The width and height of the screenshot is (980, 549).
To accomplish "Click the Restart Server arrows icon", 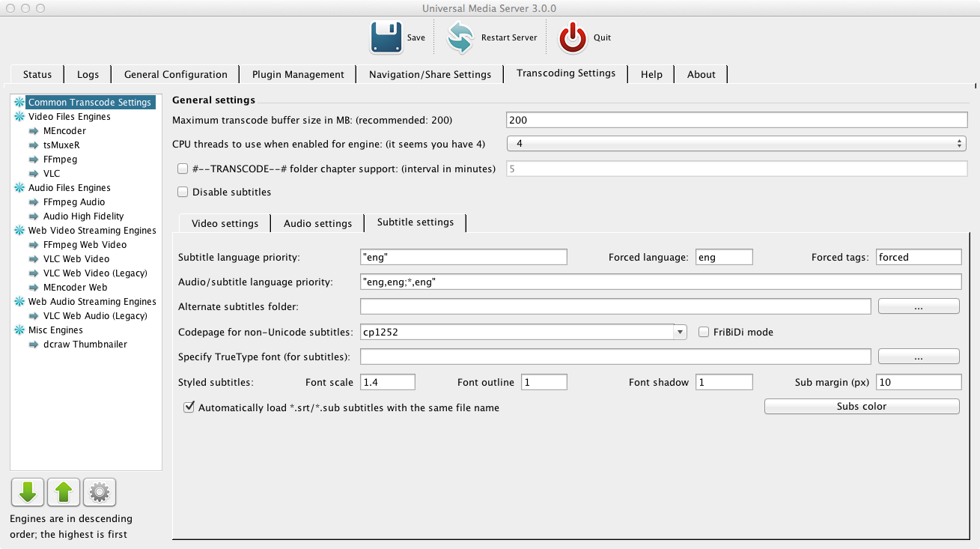I will point(460,37).
